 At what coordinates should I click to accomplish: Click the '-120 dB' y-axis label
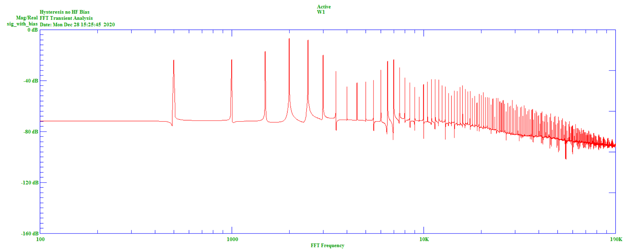coord(30,183)
